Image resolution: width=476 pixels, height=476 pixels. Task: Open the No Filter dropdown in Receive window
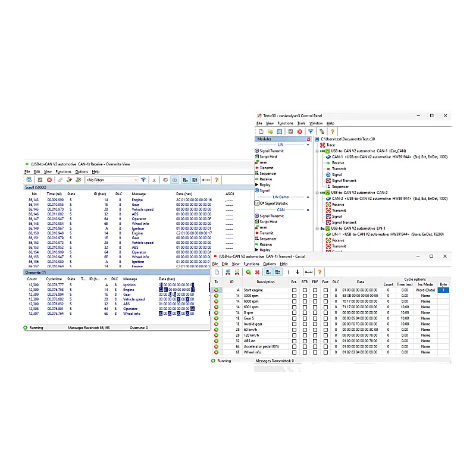[136, 179]
